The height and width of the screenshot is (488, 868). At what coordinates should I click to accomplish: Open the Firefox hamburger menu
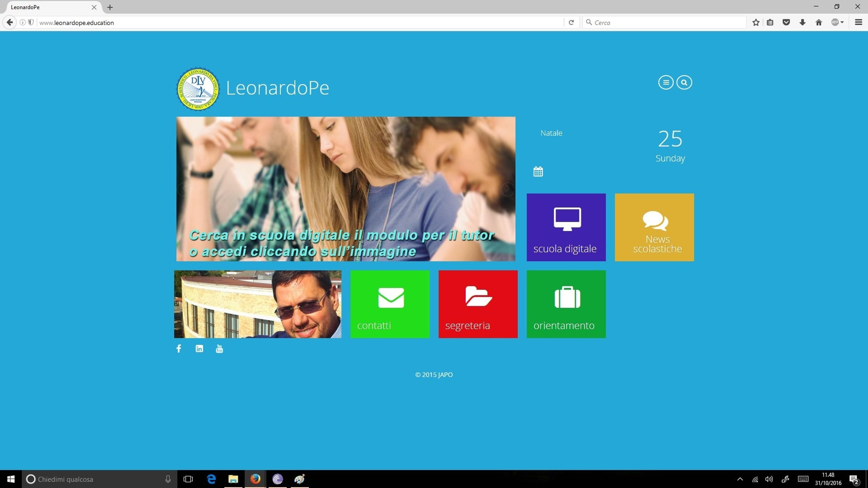point(858,23)
